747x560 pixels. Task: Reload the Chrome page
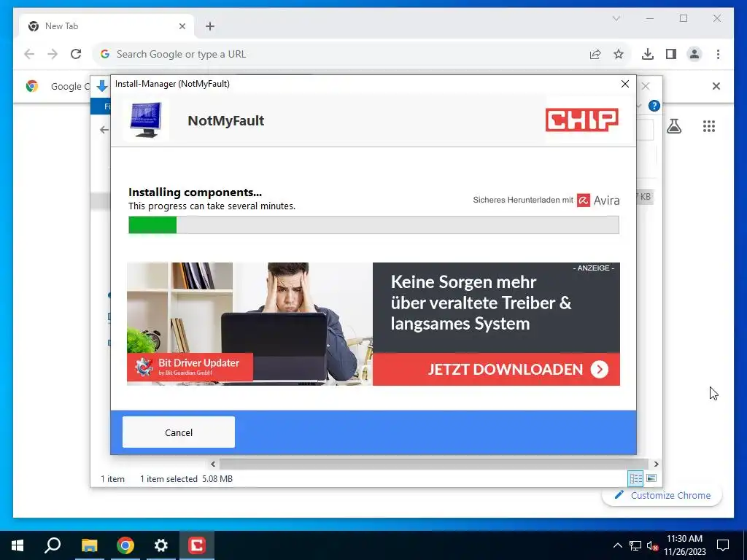coord(76,54)
